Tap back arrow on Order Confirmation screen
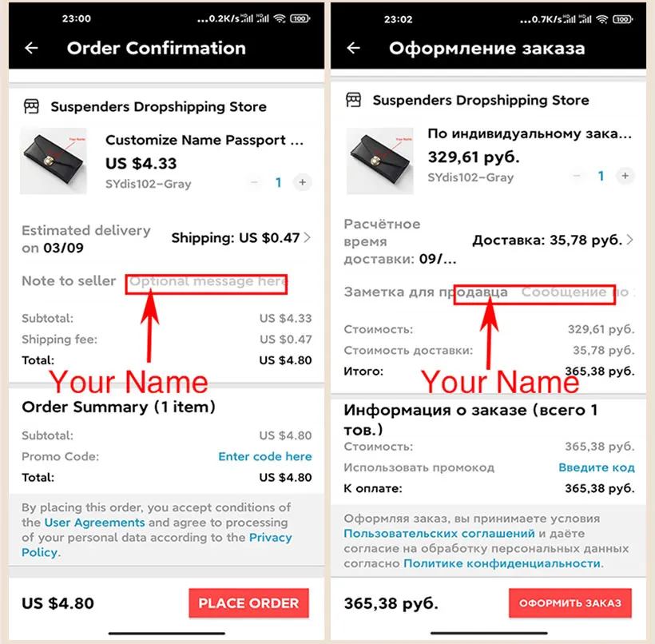The height and width of the screenshot is (644, 655). [31, 48]
